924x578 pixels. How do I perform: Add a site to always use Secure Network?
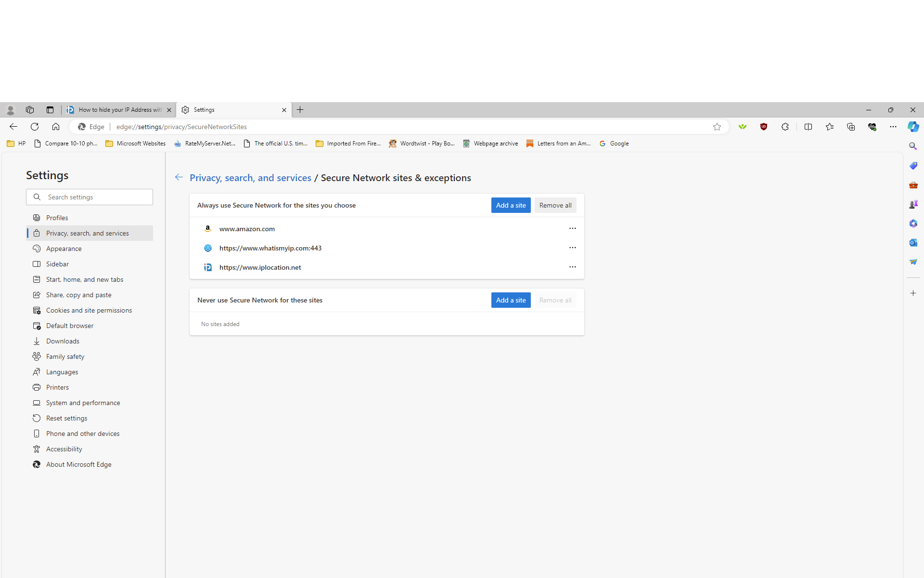click(511, 205)
